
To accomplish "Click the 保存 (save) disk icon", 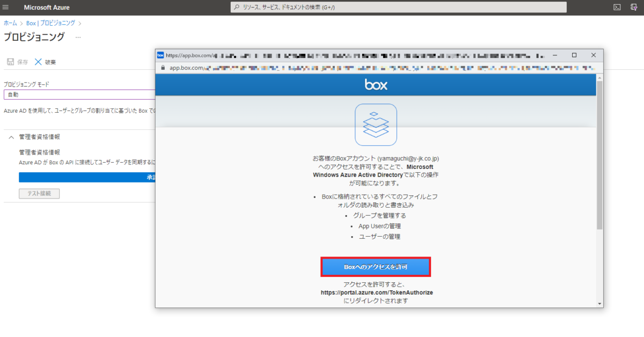I will tap(10, 61).
